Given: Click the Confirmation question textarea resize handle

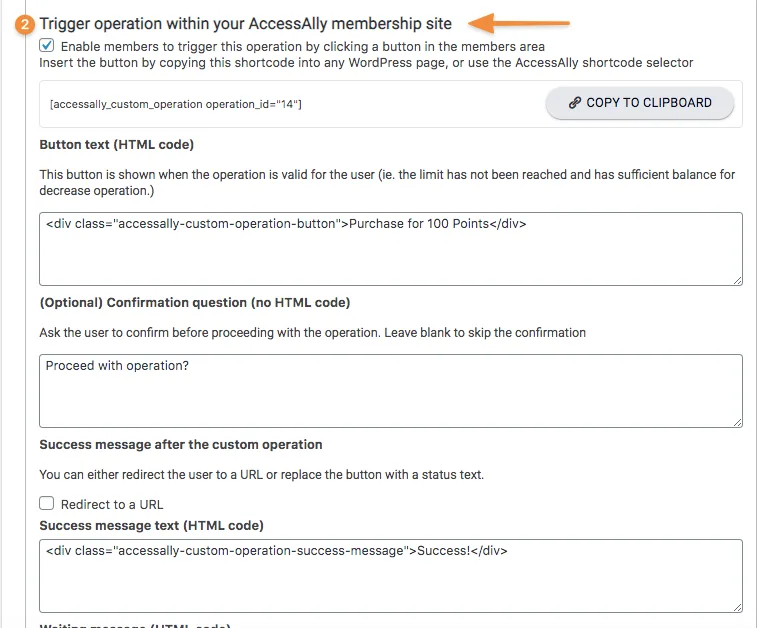Looking at the screenshot, I should 737,422.
